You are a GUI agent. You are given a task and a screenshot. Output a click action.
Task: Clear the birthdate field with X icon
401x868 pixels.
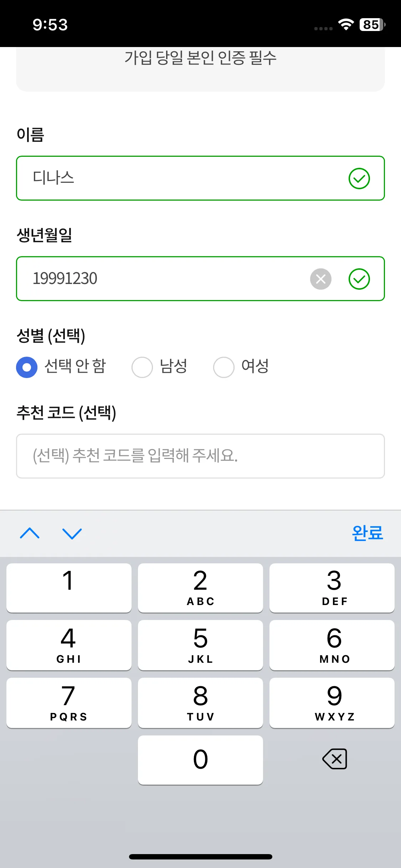[320, 279]
